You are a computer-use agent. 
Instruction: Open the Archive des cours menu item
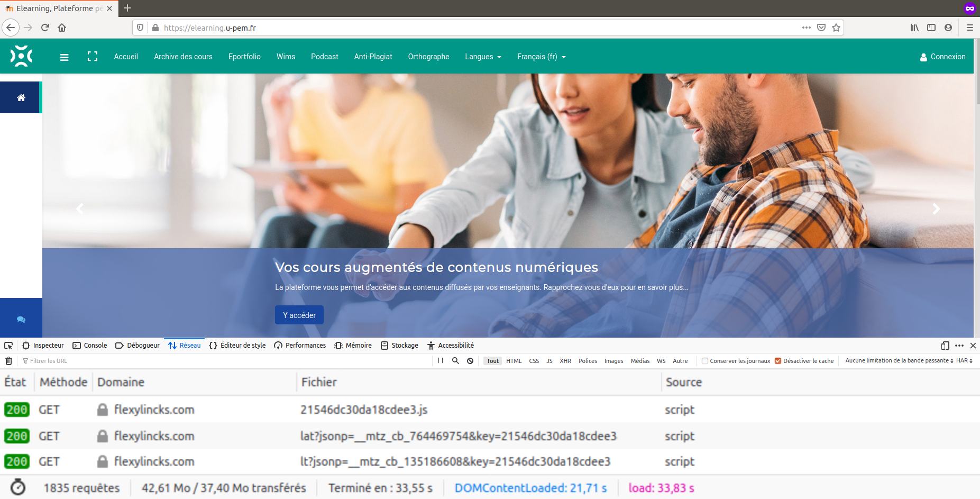tap(183, 57)
